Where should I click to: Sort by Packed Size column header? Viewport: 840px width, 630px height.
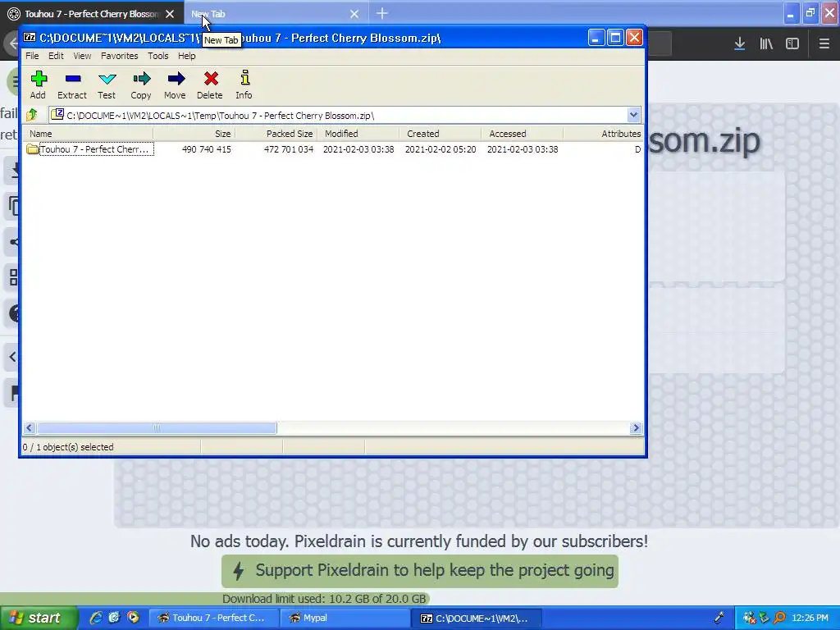click(276, 134)
